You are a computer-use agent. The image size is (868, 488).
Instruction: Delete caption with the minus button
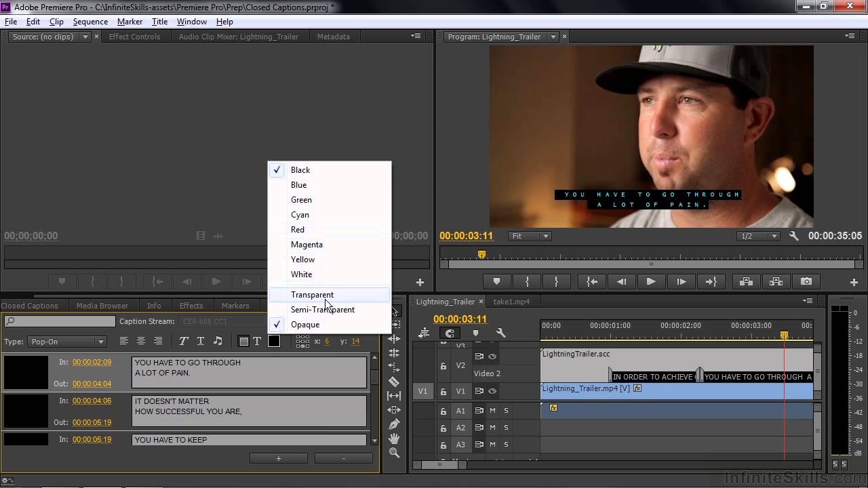tap(343, 459)
